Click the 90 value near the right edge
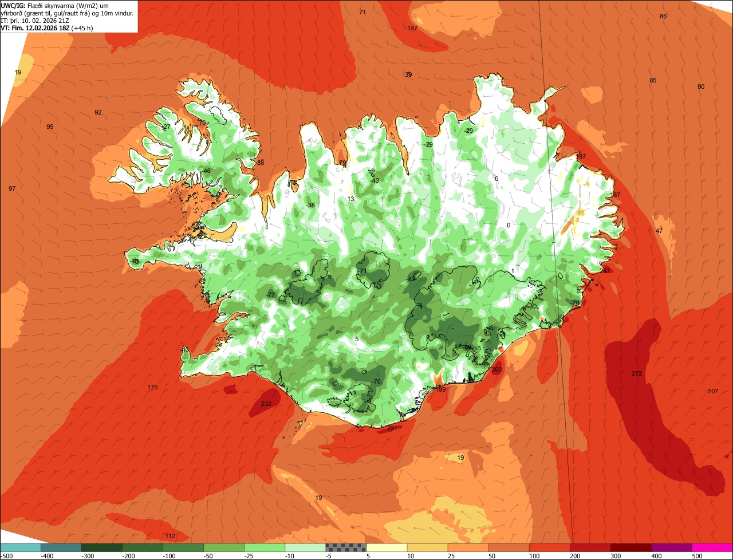The image size is (733, 560). [x=701, y=86]
